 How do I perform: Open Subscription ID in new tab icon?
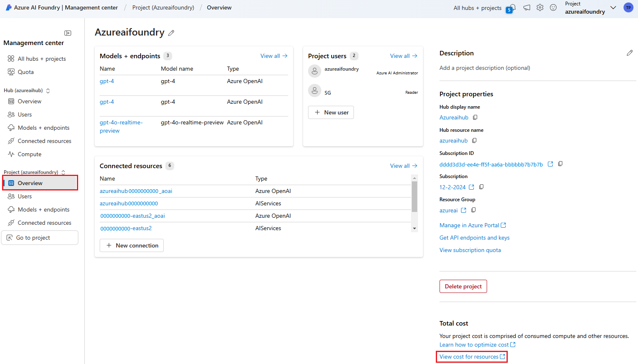click(550, 164)
